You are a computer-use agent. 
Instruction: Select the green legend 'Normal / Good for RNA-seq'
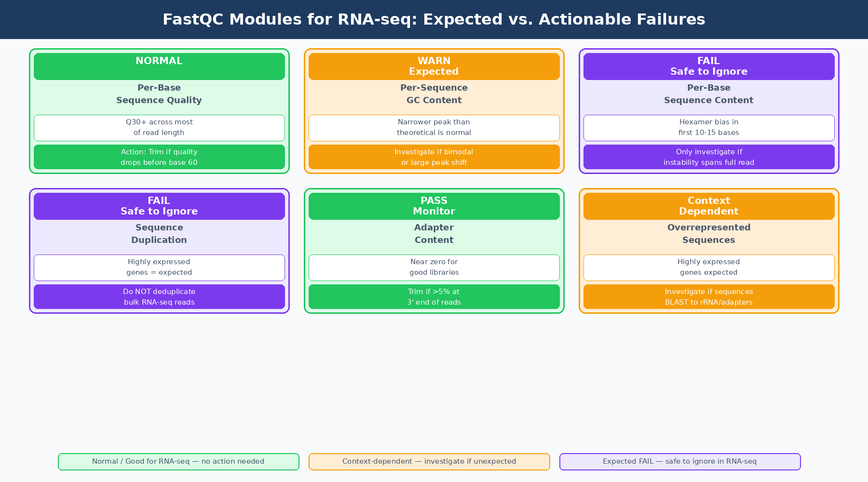pos(178,461)
